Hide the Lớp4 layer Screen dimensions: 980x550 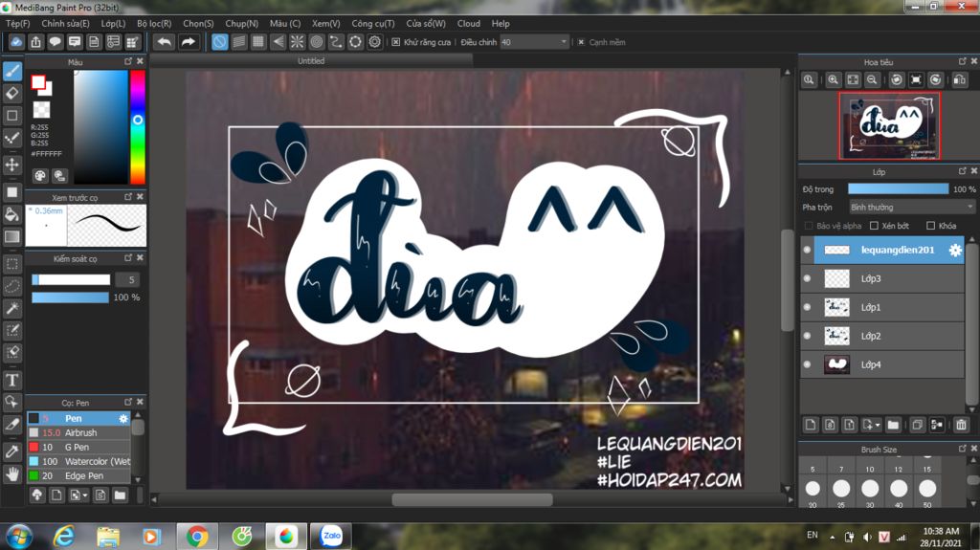pos(807,364)
